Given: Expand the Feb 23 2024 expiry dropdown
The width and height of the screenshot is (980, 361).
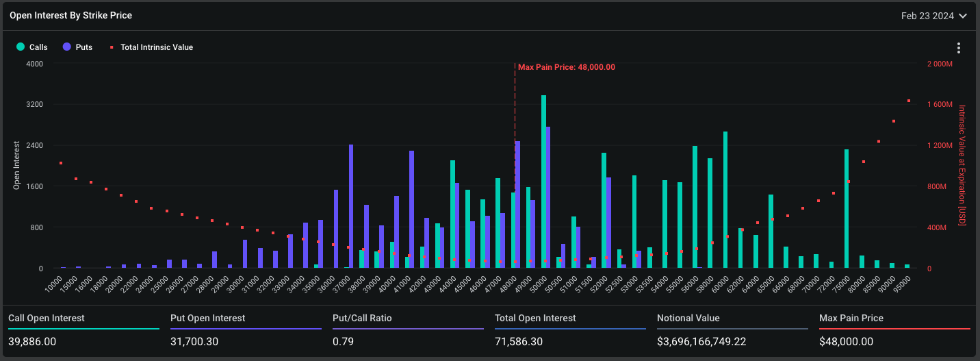Looking at the screenshot, I should (933, 16).
